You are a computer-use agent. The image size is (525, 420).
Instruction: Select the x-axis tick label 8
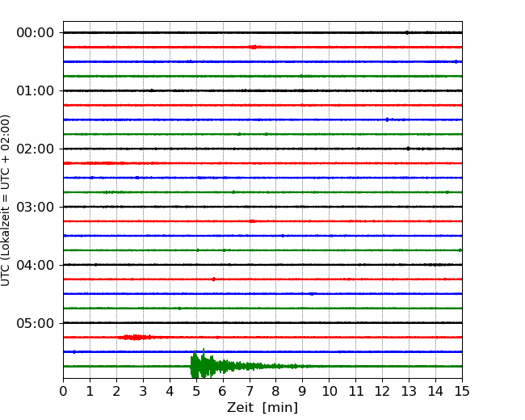point(276,391)
